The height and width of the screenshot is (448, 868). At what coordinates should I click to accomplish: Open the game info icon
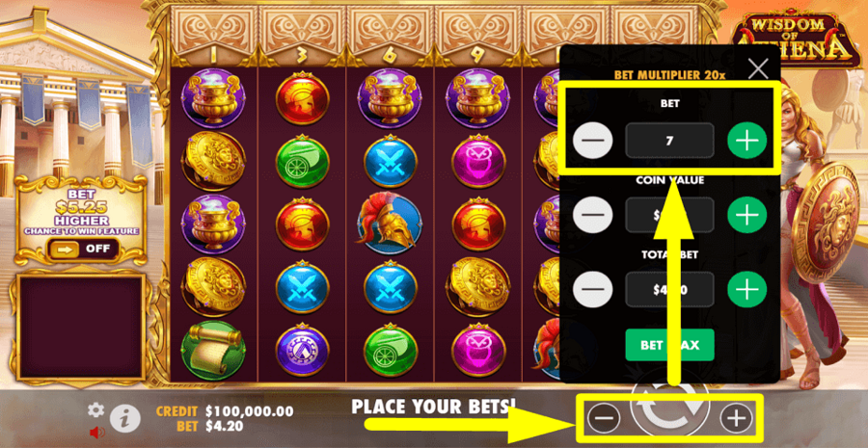(x=124, y=419)
